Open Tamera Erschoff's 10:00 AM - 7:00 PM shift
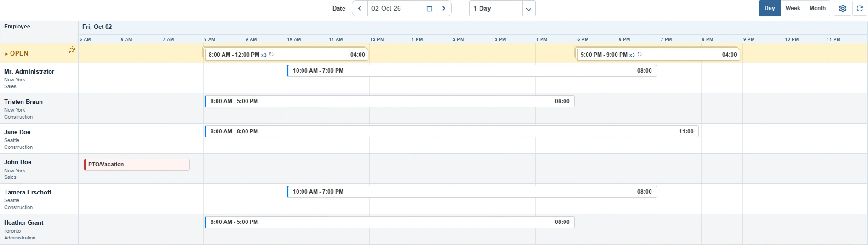The width and height of the screenshot is (868, 245). pos(472,192)
